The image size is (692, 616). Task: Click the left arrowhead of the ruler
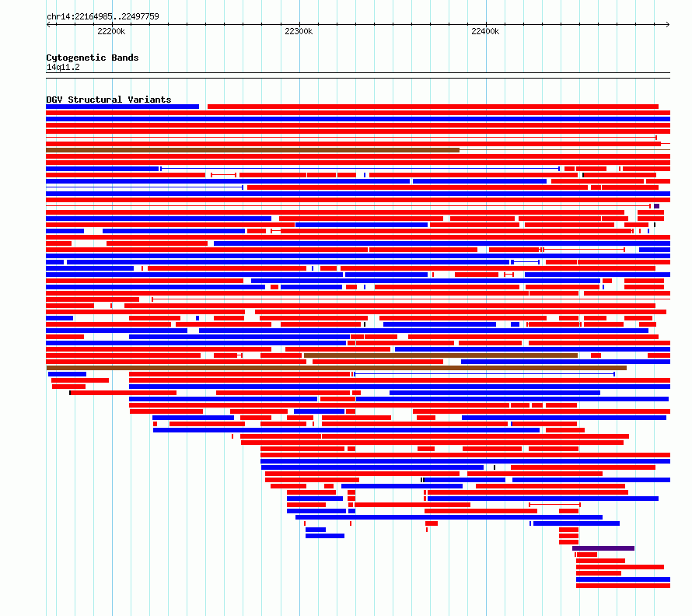[x=48, y=24]
